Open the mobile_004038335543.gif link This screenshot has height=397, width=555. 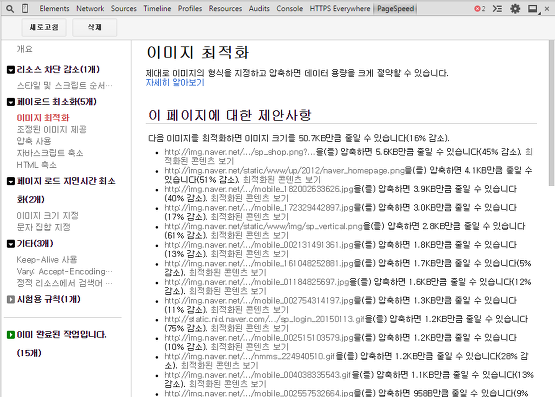257,375
